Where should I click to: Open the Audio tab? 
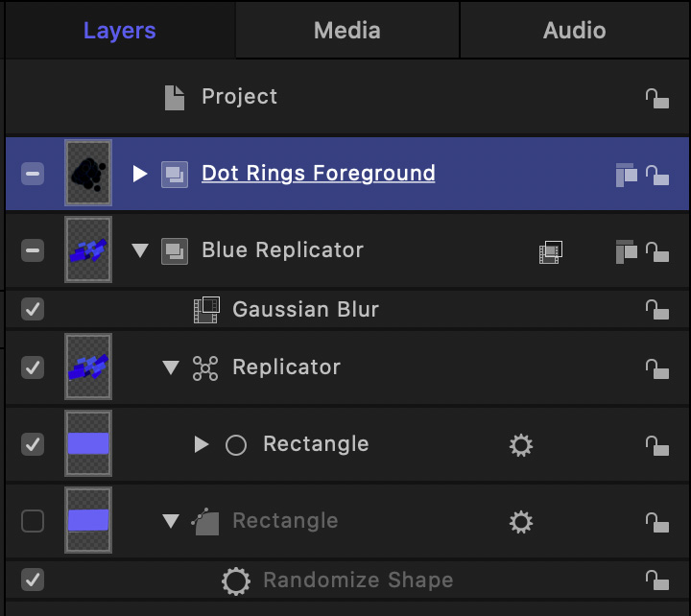(x=575, y=31)
